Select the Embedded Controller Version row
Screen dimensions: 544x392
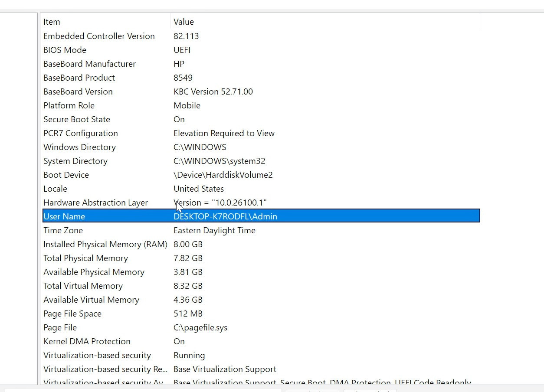[261, 36]
